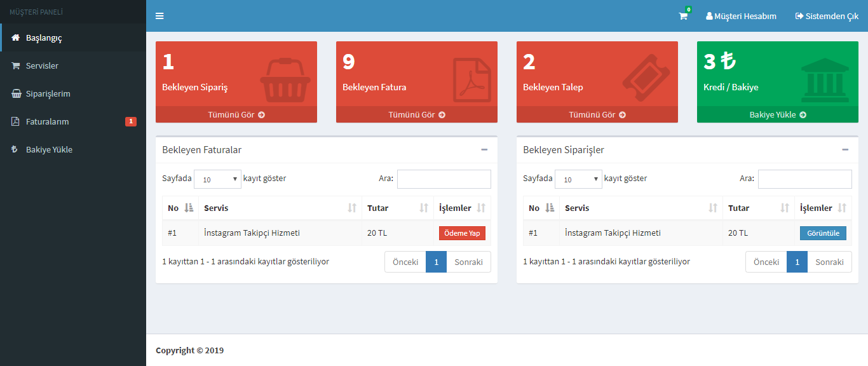Open Müşteri Hesabım in top bar
This screenshot has height=366, width=868.
[x=741, y=16]
